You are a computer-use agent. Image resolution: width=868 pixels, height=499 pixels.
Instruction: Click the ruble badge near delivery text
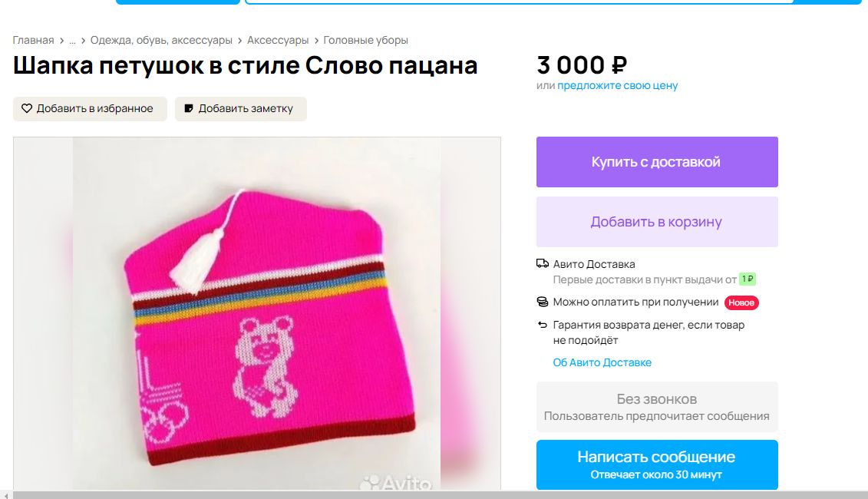click(x=748, y=279)
